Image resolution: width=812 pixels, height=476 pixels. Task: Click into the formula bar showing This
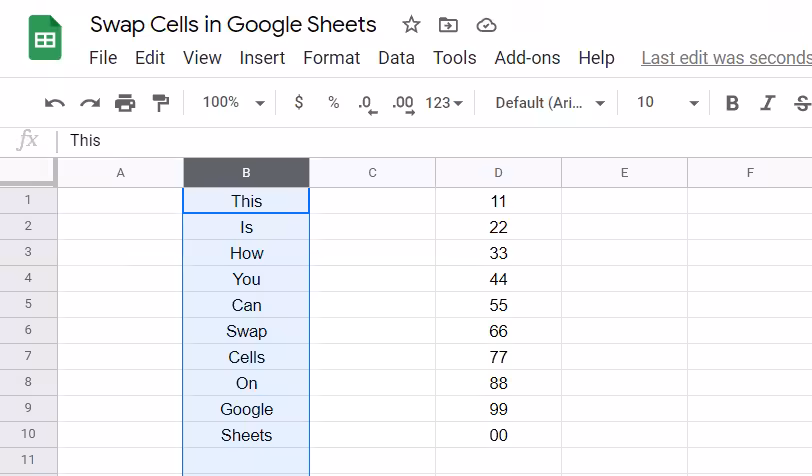click(435, 140)
